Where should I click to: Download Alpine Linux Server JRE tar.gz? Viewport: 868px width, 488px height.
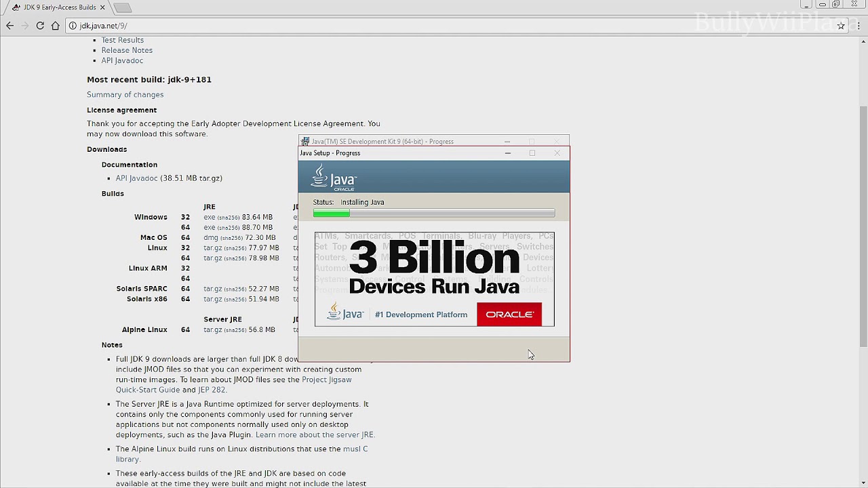coord(212,330)
